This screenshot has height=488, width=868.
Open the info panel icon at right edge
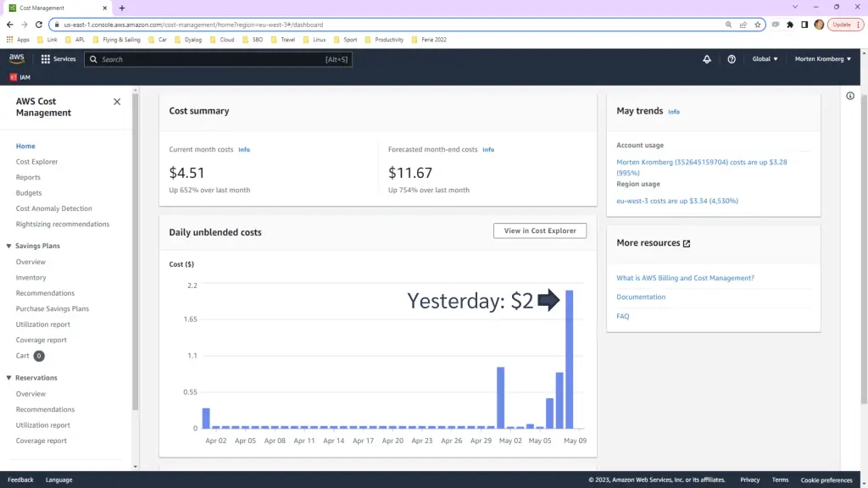850,96
